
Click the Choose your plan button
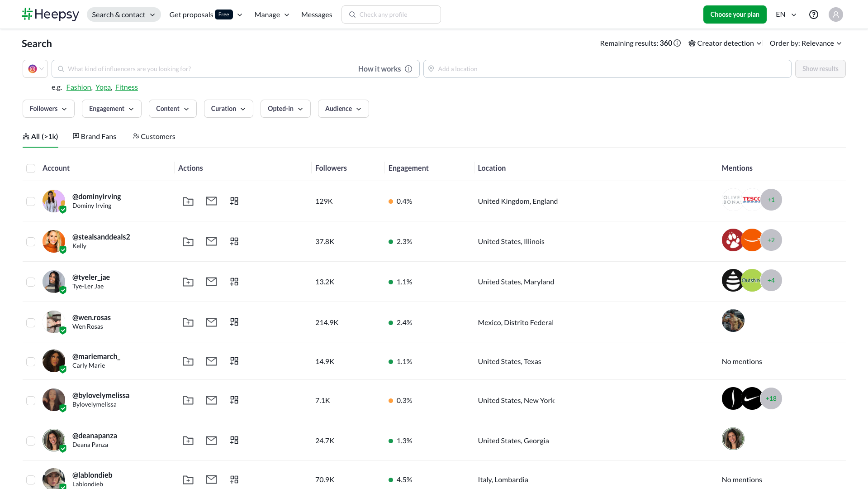point(735,14)
